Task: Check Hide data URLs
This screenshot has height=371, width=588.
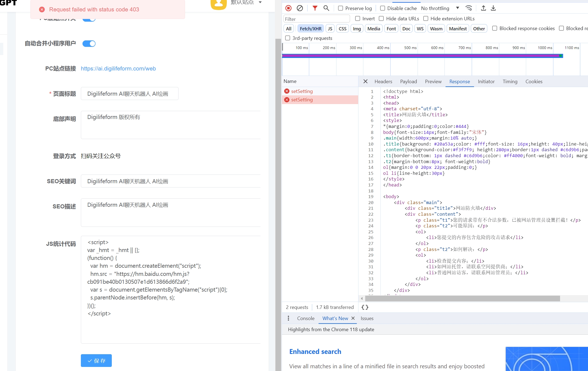Action: click(381, 18)
